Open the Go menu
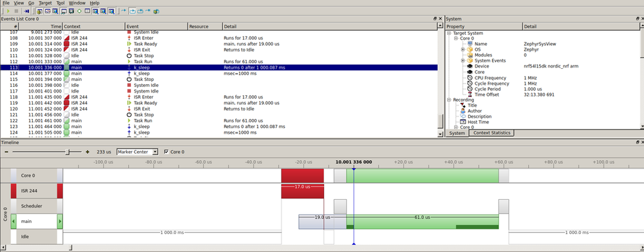 coord(31,3)
